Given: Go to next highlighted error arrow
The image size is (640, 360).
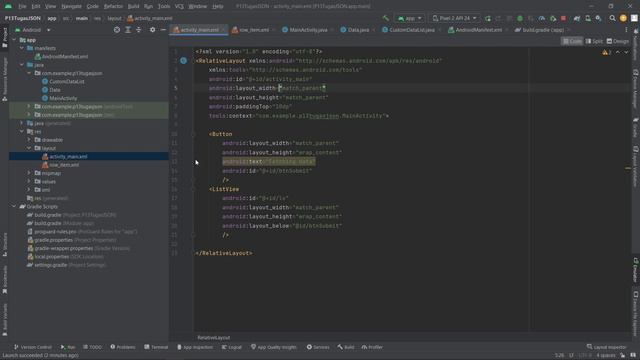Looking at the screenshot, I should click(x=626, y=52).
